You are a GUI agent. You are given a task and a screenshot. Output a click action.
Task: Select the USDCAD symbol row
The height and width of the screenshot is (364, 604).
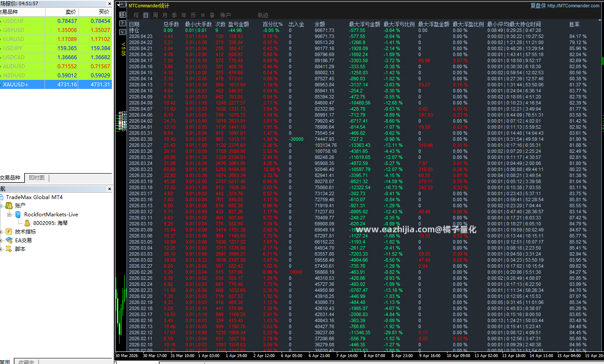click(56, 57)
